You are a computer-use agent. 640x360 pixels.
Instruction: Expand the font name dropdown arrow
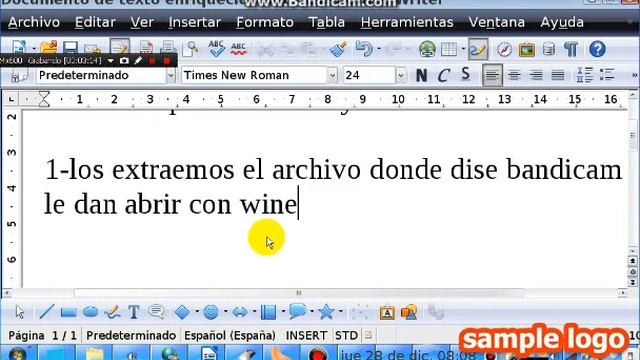pyautogui.click(x=332, y=76)
